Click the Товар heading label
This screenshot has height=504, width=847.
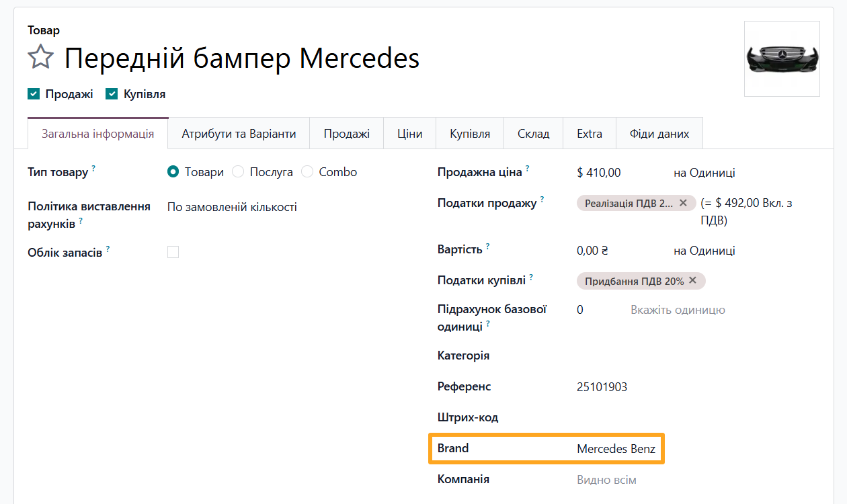point(44,30)
